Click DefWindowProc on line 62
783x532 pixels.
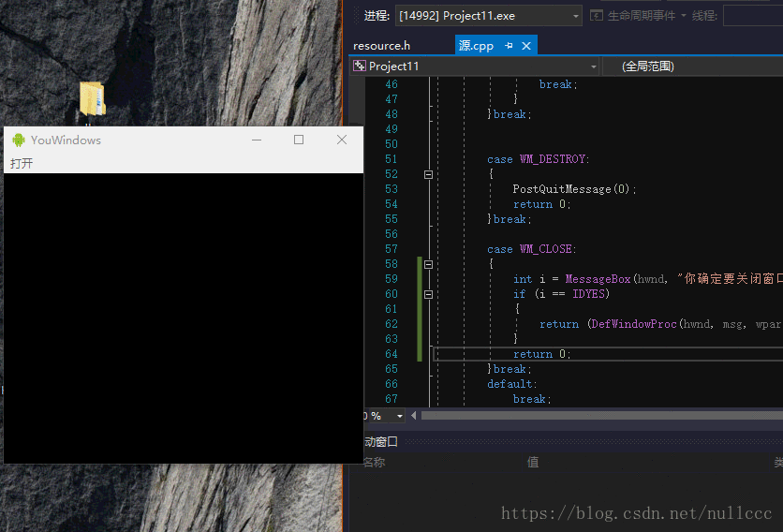634,324
